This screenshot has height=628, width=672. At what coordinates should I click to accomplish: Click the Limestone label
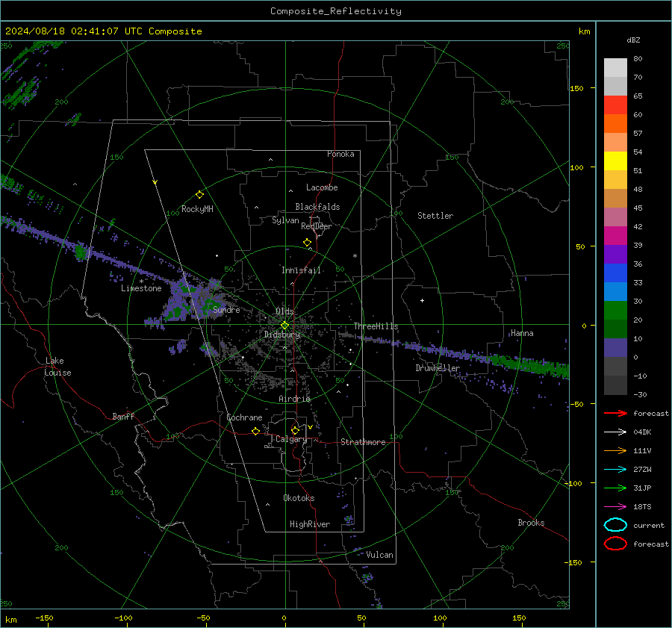tap(141, 288)
